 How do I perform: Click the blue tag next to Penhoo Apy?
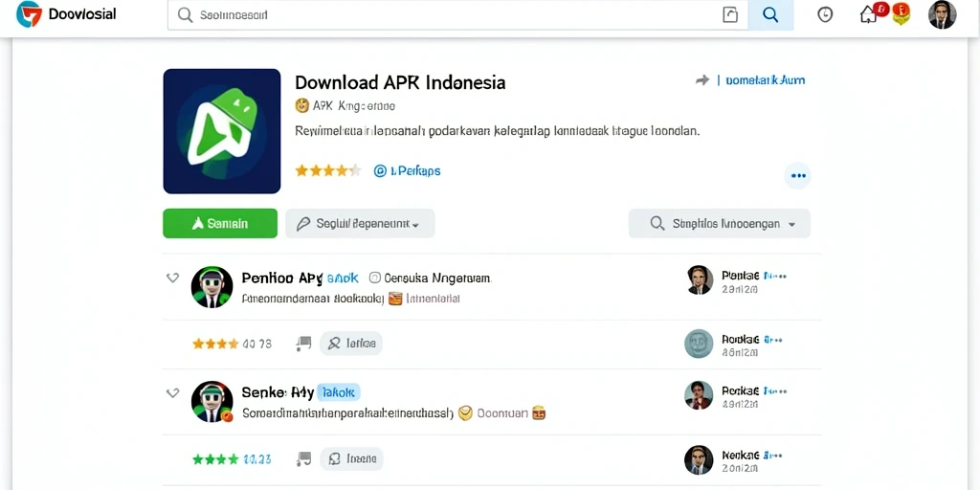point(343,278)
